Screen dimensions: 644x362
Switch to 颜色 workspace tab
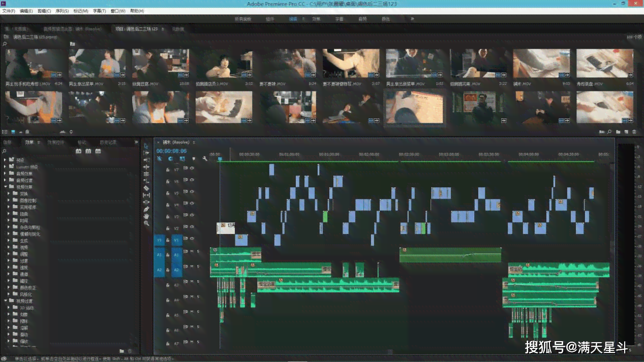pyautogui.click(x=386, y=19)
